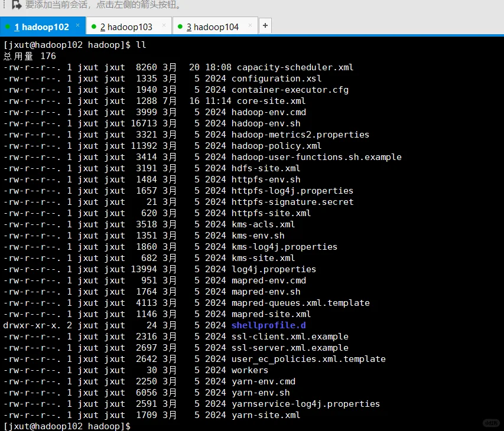
Task: Click the capacity-scheduler.xml file name
Action: click(x=295, y=67)
